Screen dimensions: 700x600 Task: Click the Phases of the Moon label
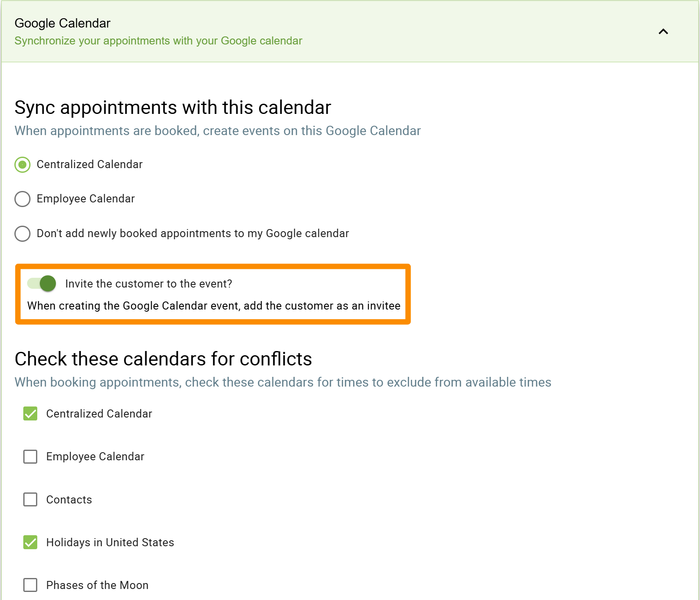click(x=97, y=585)
